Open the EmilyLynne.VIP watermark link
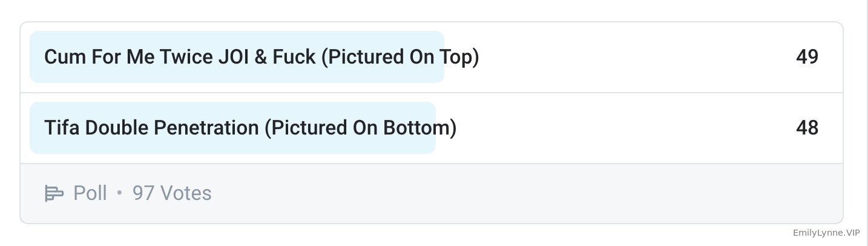The image size is (868, 246). coord(826,233)
